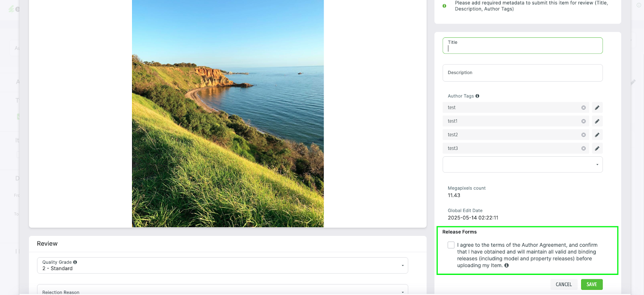Screen dimensions: 644x295
Task: Edit the 'test1' tag with pencil icon
Action: pos(597,121)
